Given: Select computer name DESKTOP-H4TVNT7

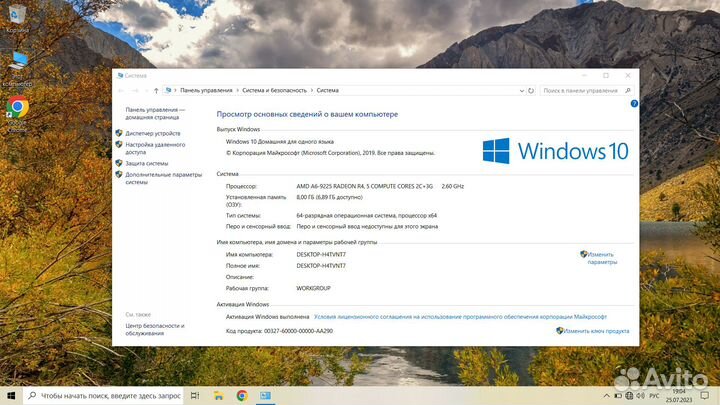Looking at the screenshot, I should tap(321, 254).
